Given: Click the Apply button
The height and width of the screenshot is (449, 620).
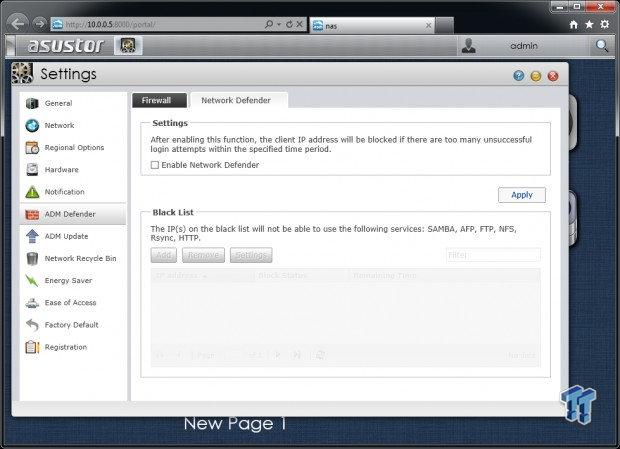Looking at the screenshot, I should pyautogui.click(x=522, y=195).
